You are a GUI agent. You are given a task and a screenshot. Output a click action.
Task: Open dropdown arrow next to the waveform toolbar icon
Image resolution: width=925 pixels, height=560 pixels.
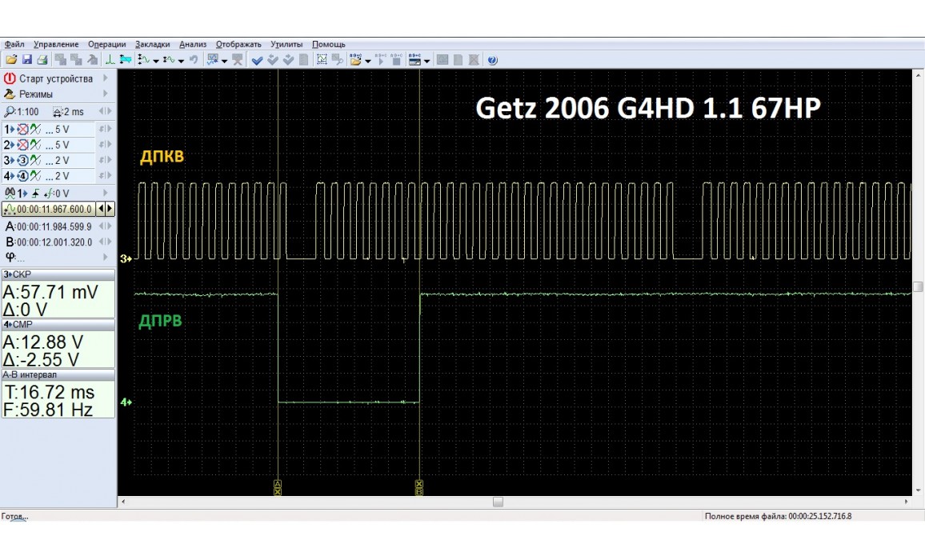click(155, 61)
